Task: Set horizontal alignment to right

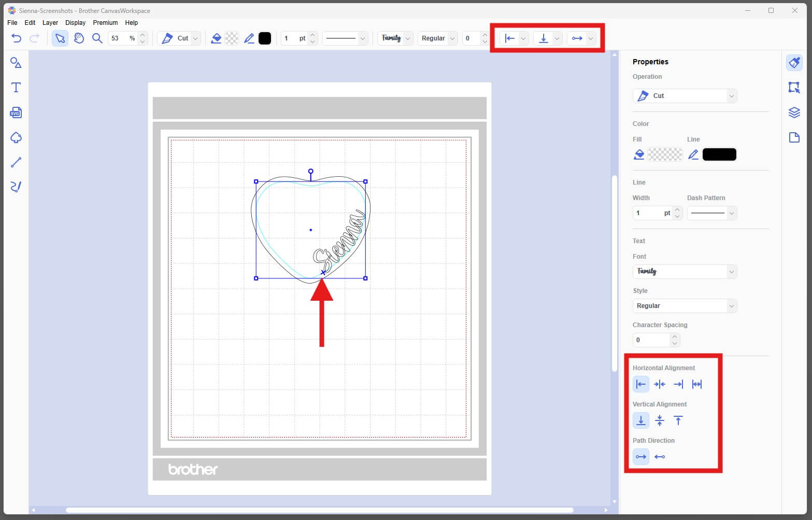Action: [x=678, y=384]
